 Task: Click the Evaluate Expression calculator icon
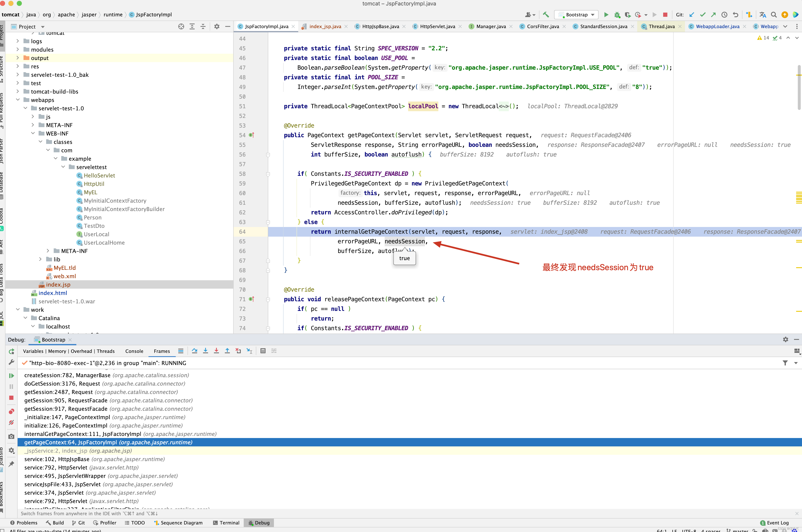tap(263, 351)
